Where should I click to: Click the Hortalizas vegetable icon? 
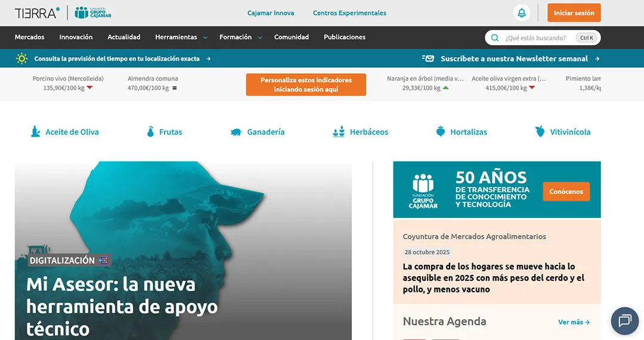440,132
